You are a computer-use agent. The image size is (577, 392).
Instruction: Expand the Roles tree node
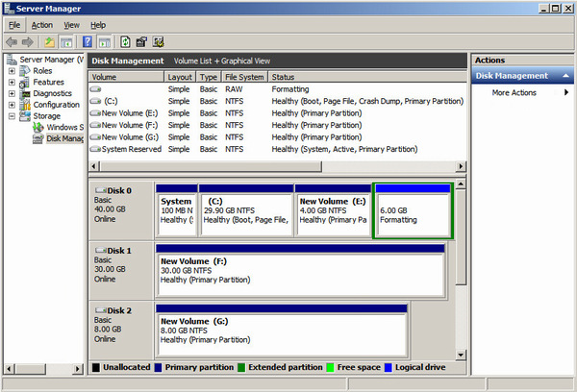click(12, 71)
